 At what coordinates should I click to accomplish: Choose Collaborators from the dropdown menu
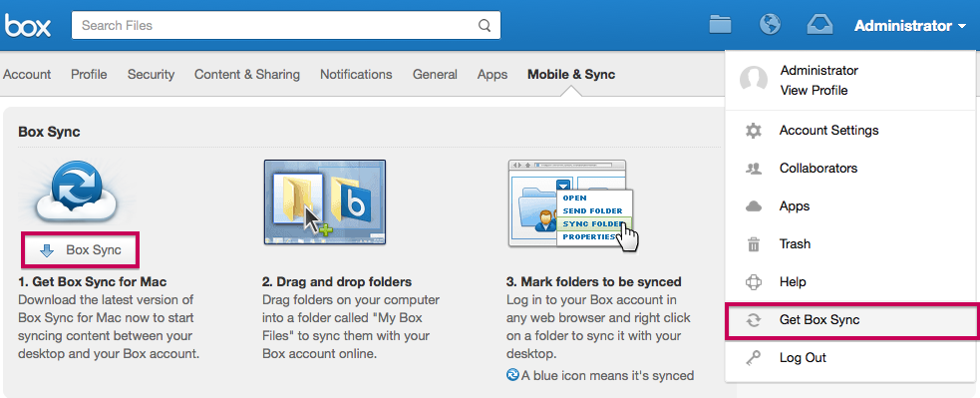click(x=850, y=169)
